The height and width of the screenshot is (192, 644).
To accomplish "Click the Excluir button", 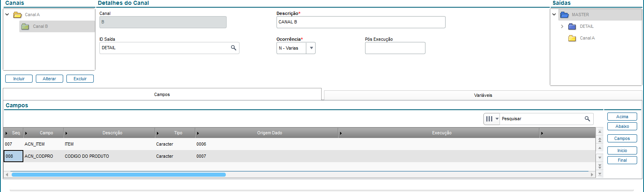I will [x=80, y=79].
